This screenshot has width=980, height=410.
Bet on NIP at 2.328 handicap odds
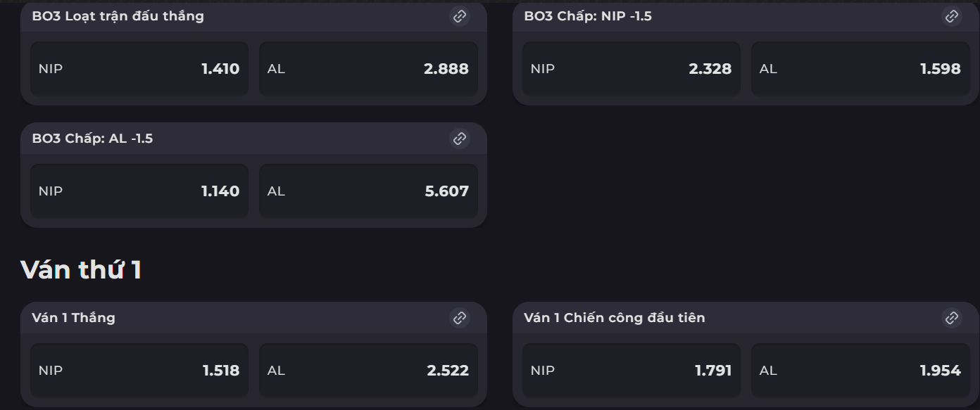[632, 69]
